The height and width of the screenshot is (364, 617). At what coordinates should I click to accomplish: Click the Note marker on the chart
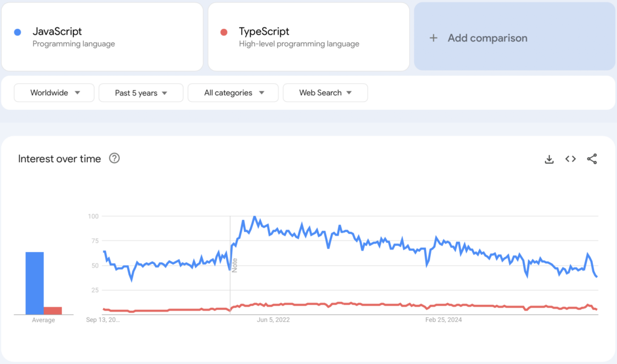coord(235,265)
